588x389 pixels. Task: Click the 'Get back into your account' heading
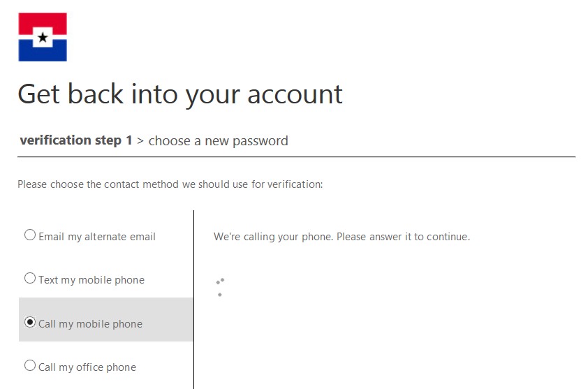[x=180, y=94]
